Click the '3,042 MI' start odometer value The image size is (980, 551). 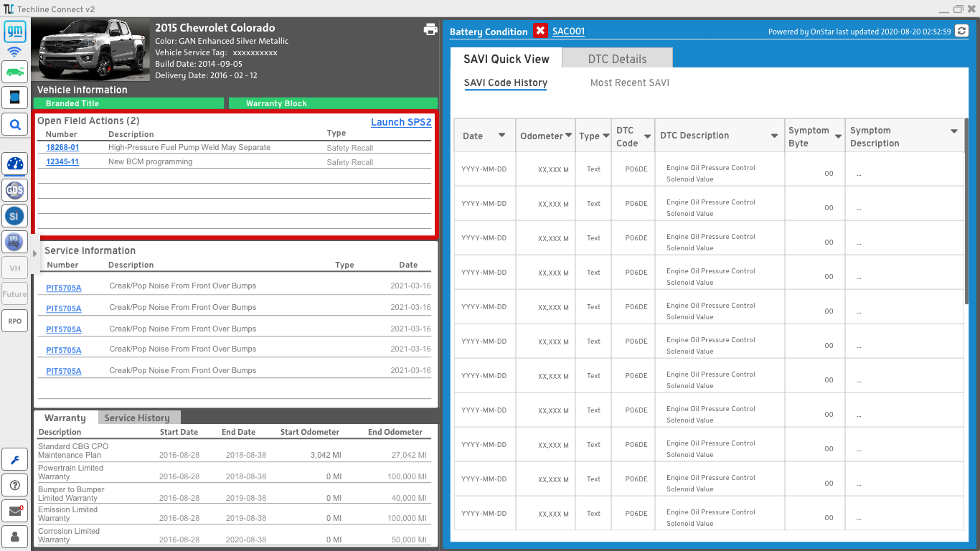[325, 455]
